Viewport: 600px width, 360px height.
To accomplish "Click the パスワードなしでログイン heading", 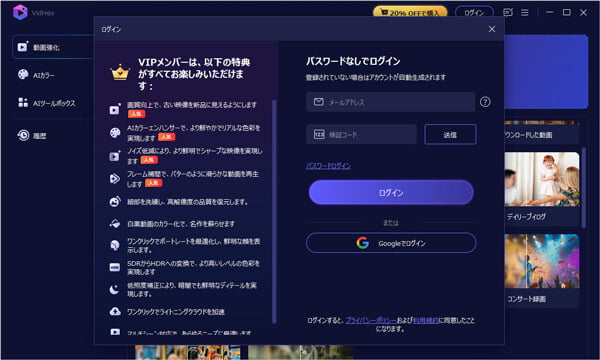I will click(x=353, y=61).
